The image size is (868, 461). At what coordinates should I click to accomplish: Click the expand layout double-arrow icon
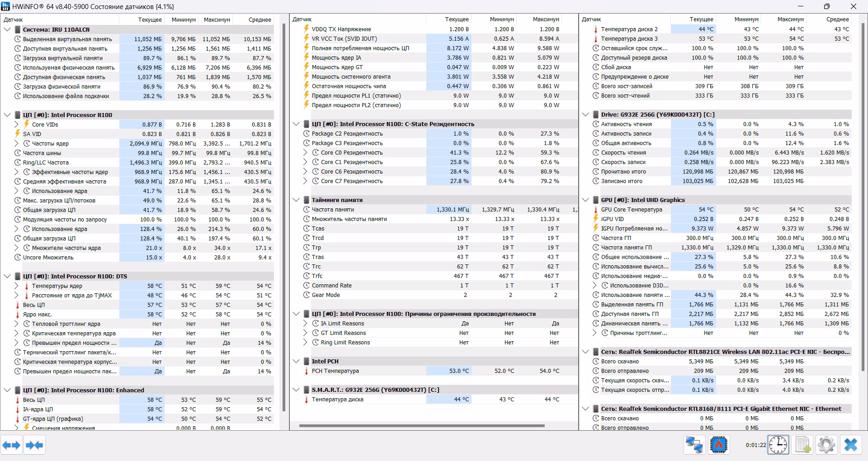11,445
